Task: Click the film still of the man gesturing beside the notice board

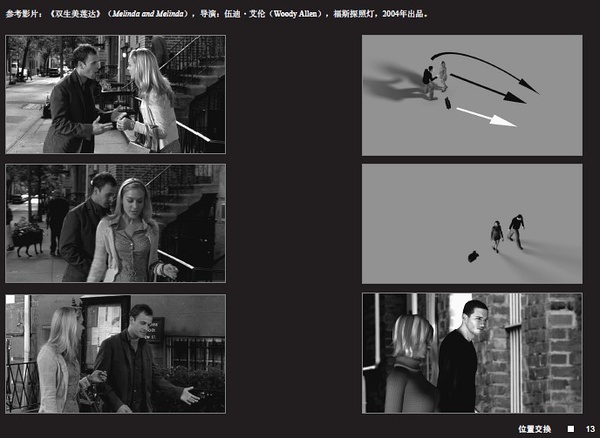Action: (116, 354)
